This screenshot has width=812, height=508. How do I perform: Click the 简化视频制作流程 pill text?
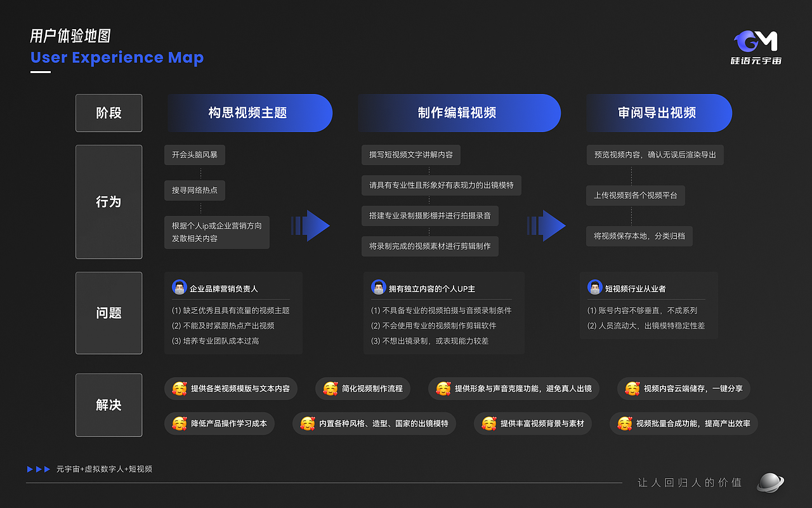(372, 389)
